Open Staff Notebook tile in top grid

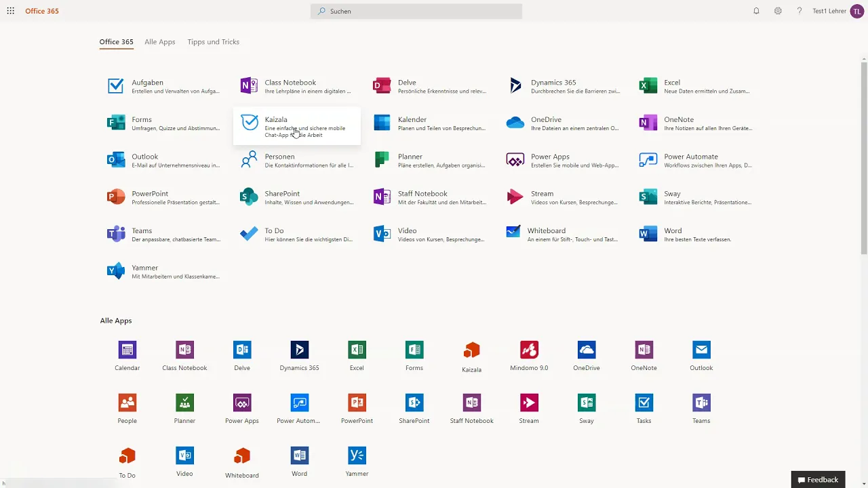pos(430,197)
